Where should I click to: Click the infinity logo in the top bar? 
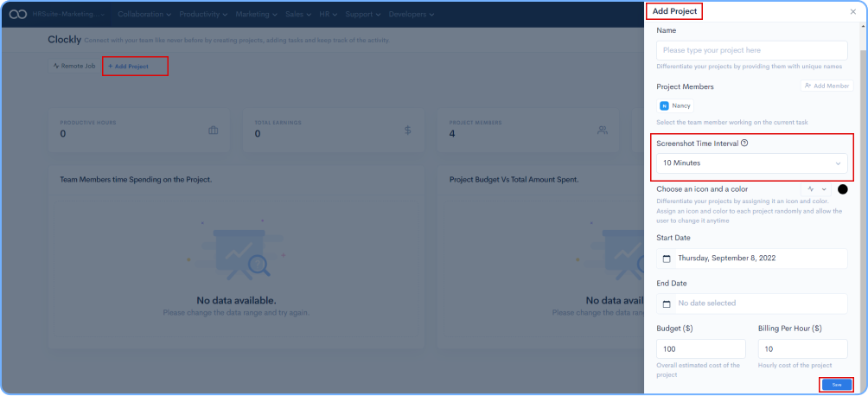tap(17, 14)
